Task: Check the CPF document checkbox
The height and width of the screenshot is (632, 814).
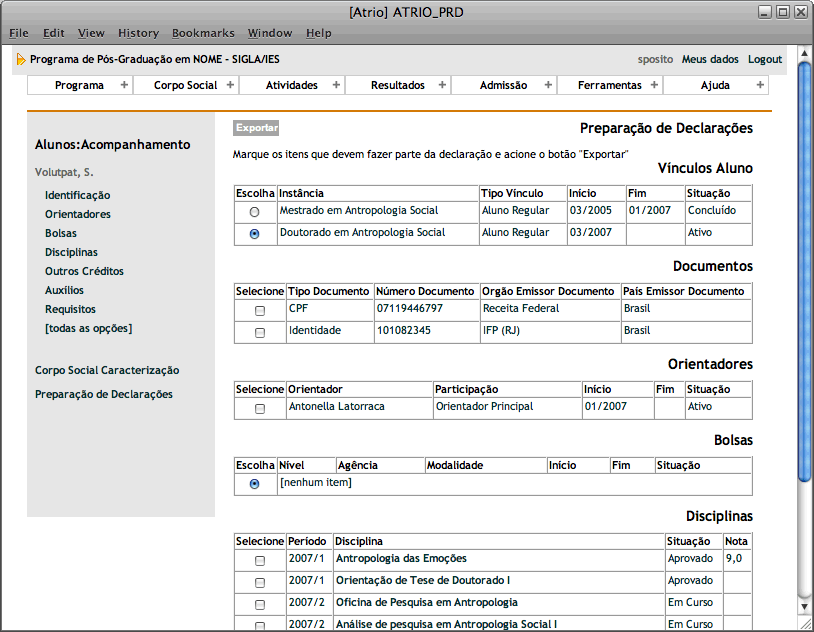Action: (260, 311)
